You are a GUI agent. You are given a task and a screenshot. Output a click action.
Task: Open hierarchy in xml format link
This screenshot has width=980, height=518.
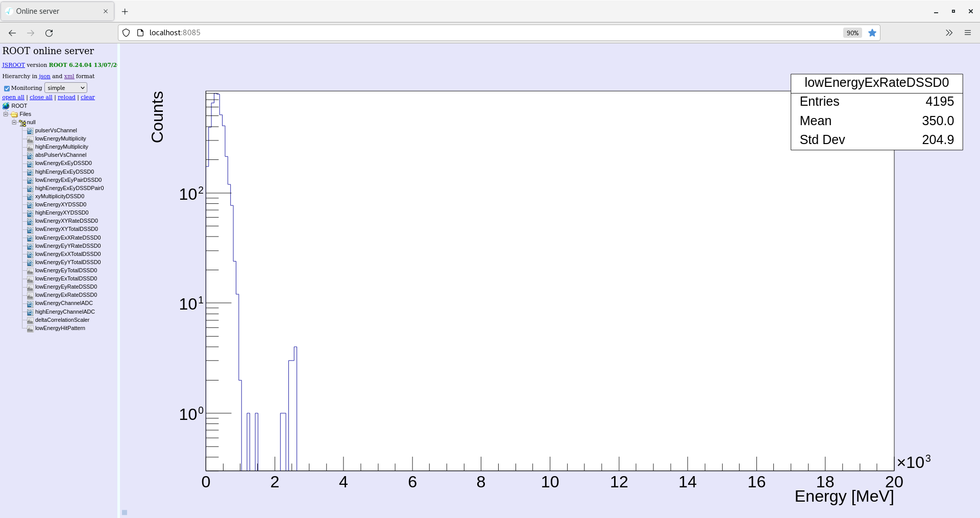pyautogui.click(x=69, y=76)
